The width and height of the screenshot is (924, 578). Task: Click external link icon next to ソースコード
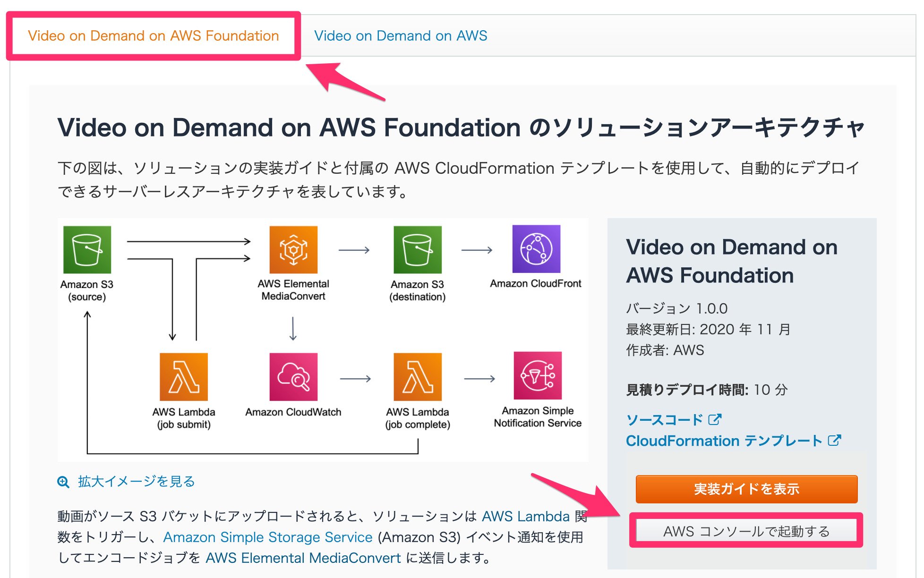pyautogui.click(x=715, y=419)
